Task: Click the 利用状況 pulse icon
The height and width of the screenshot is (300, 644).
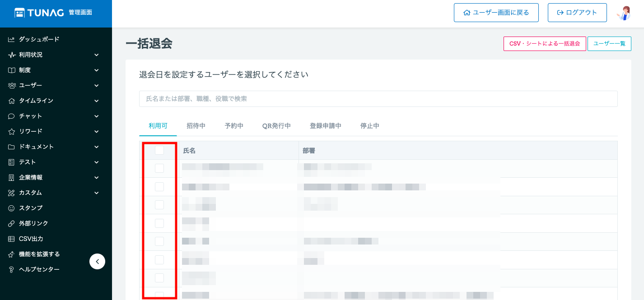Action: 12,55
